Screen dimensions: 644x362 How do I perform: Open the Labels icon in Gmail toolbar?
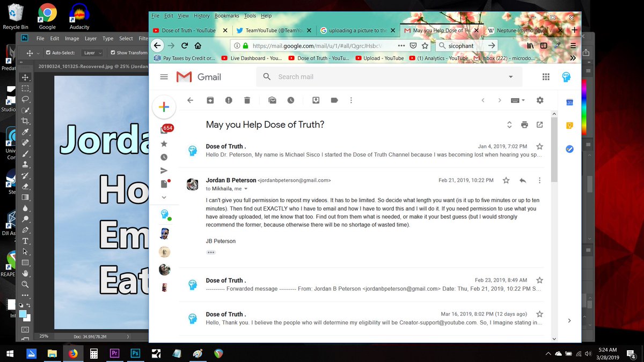coord(334,100)
